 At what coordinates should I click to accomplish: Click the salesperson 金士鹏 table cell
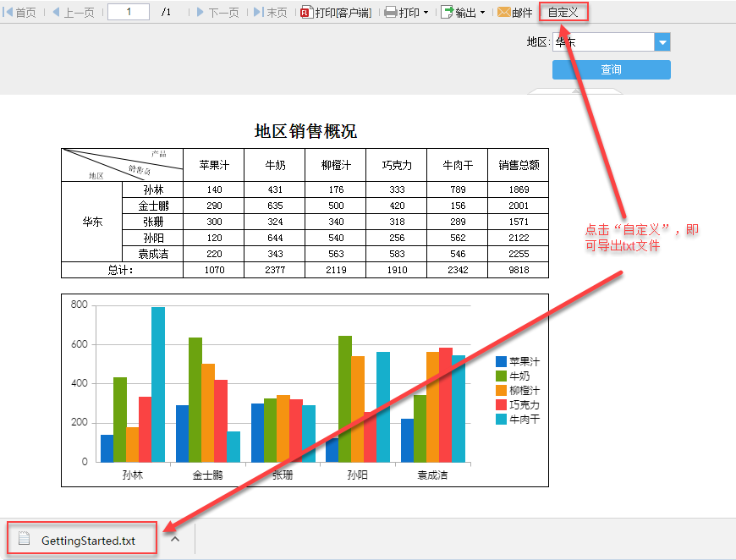coord(152,206)
